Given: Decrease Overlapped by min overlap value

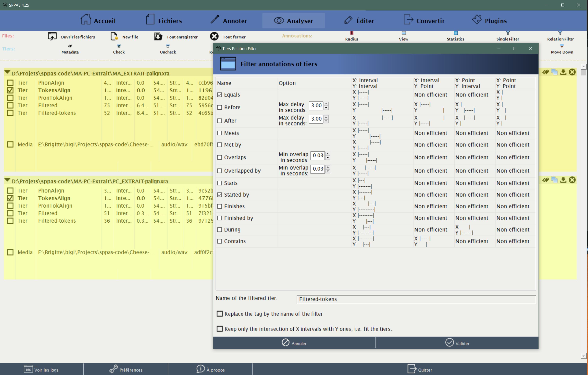Looking at the screenshot, I should [328, 171].
